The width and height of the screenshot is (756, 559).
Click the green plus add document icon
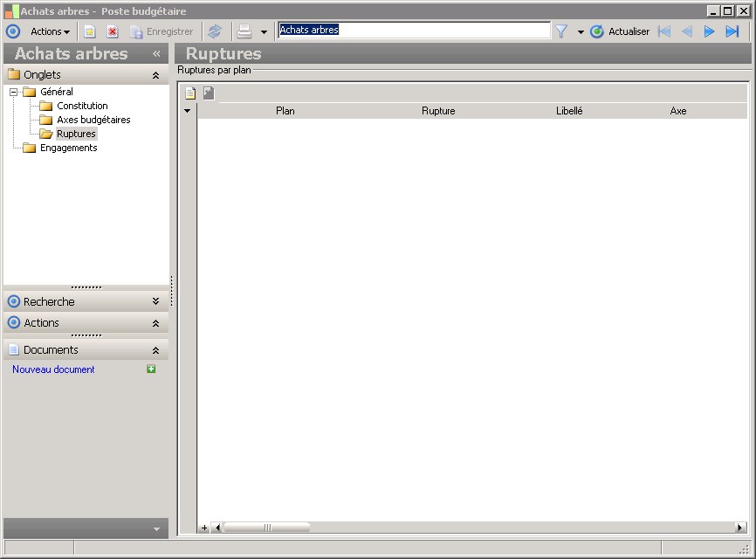tap(151, 369)
